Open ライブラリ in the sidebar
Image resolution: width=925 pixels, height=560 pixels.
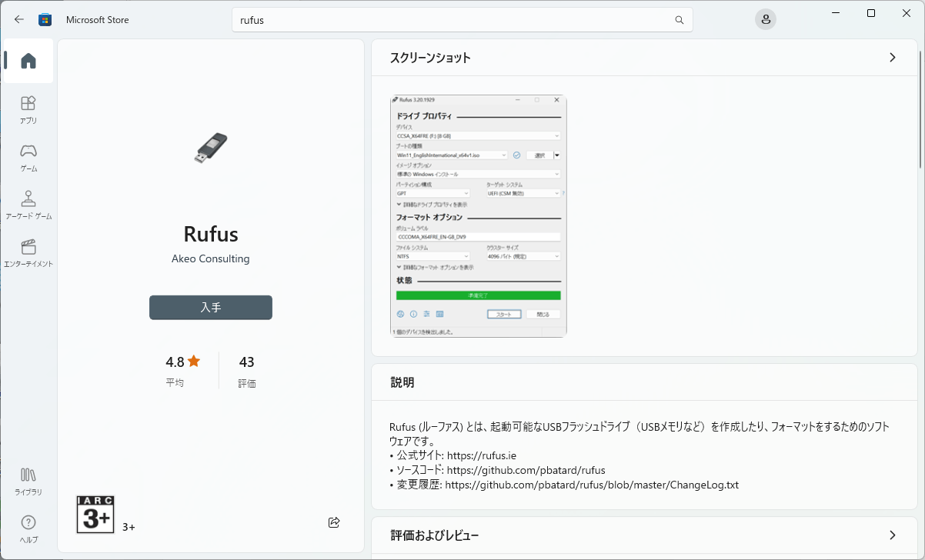pyautogui.click(x=28, y=481)
